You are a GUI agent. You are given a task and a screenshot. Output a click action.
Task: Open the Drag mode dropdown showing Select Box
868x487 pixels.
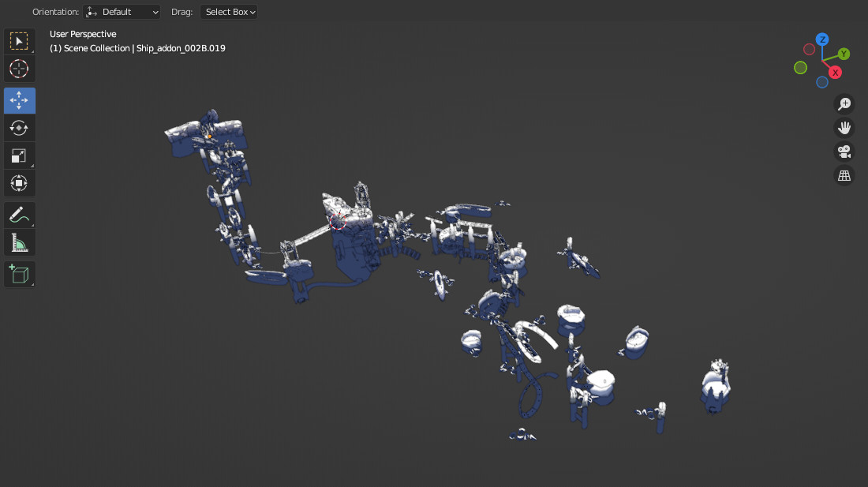point(228,12)
